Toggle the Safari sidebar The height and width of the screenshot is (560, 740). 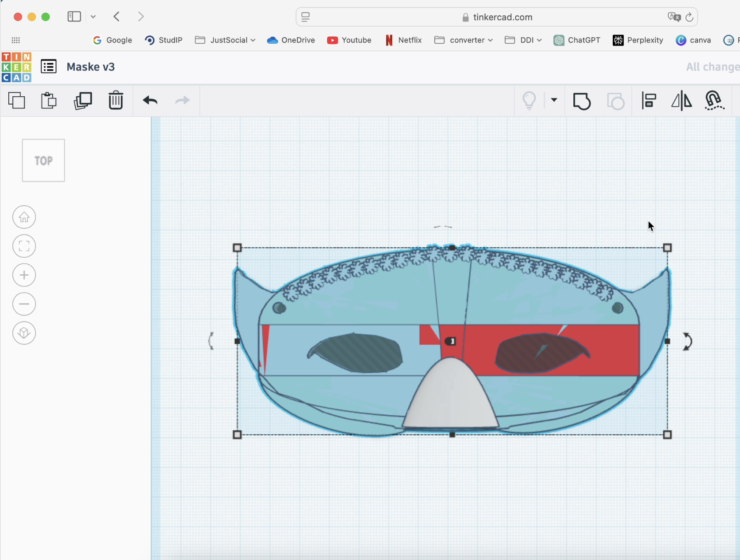74,17
